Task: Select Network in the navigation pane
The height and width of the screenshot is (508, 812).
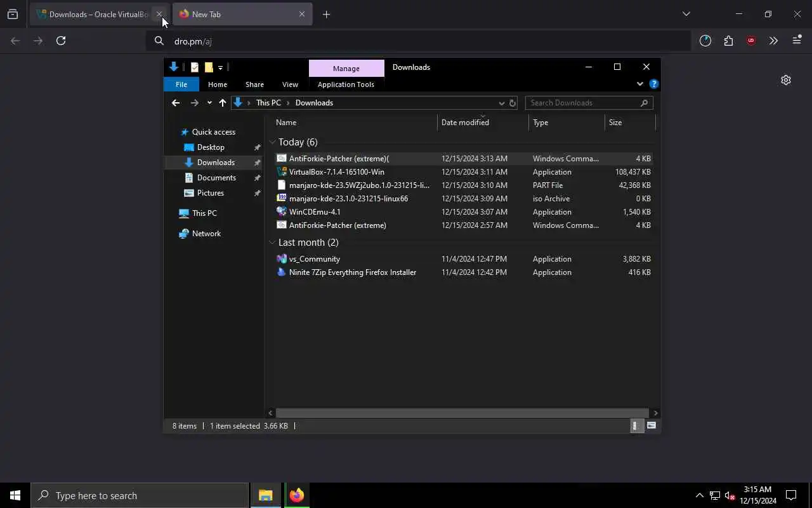Action: [x=206, y=234]
